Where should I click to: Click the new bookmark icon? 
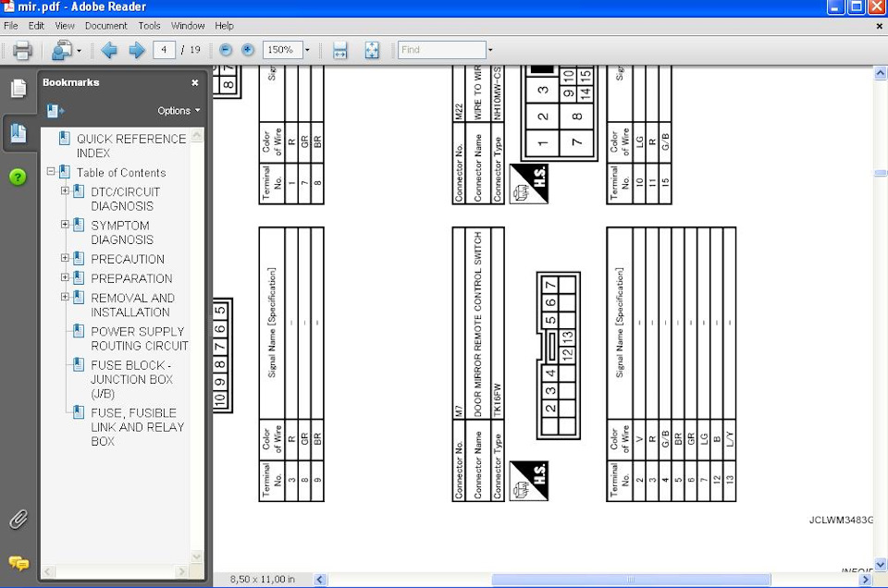[55, 111]
